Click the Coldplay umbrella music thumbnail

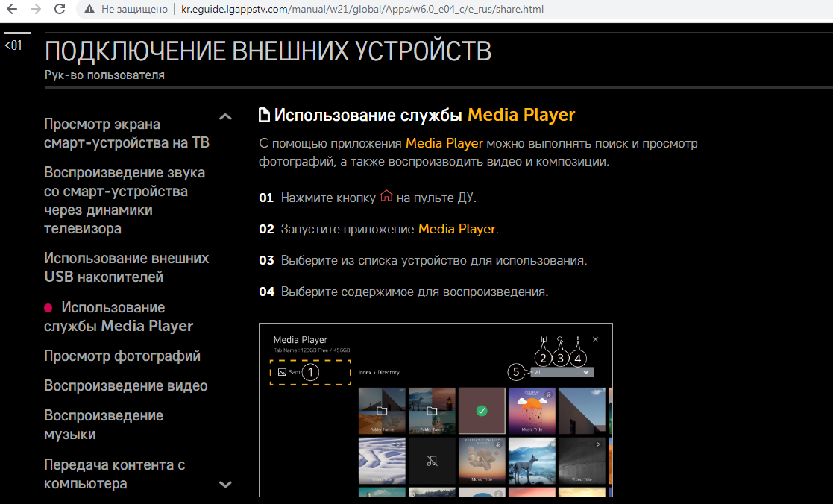(x=532, y=410)
